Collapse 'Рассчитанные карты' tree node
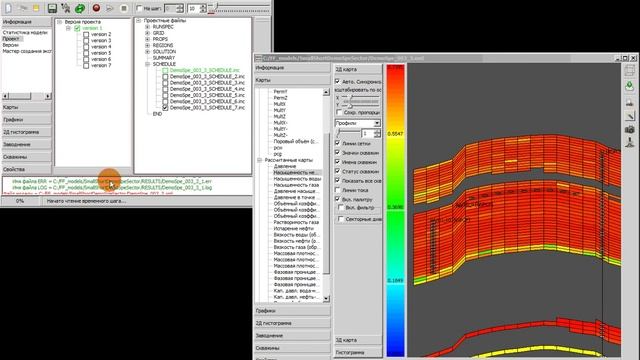The image size is (640, 360). pyautogui.click(x=260, y=160)
